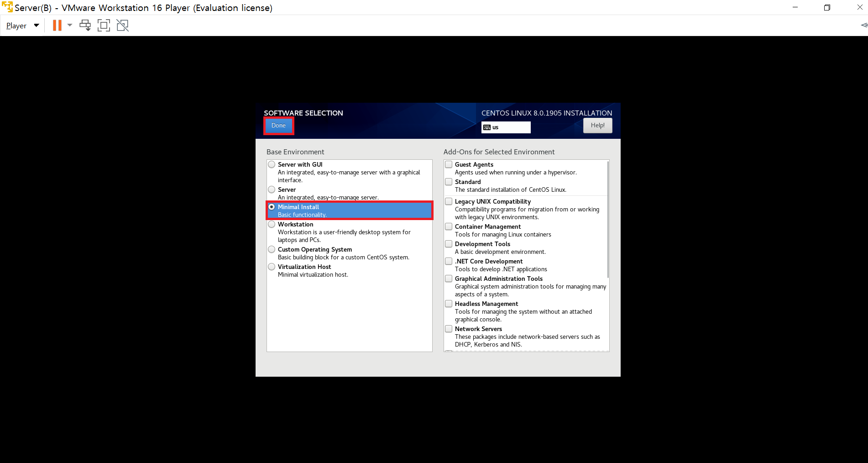Click the 'SOFTWARE SELECTION' heading
The width and height of the screenshot is (868, 463).
(x=303, y=113)
